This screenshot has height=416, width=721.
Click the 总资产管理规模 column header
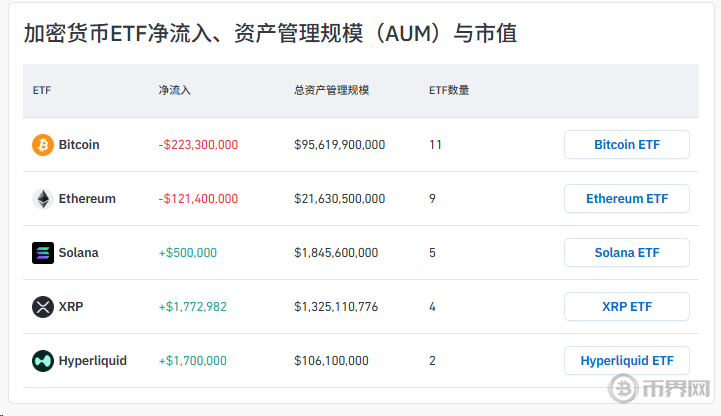point(332,90)
